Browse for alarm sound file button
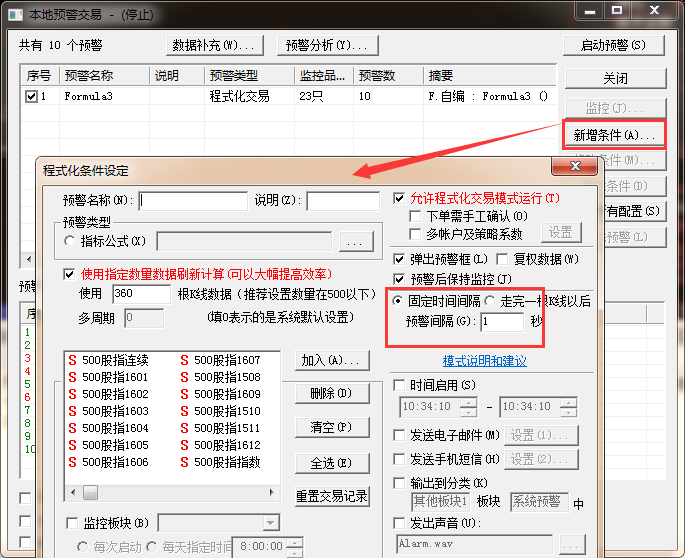685x558 pixels. tap(571, 544)
